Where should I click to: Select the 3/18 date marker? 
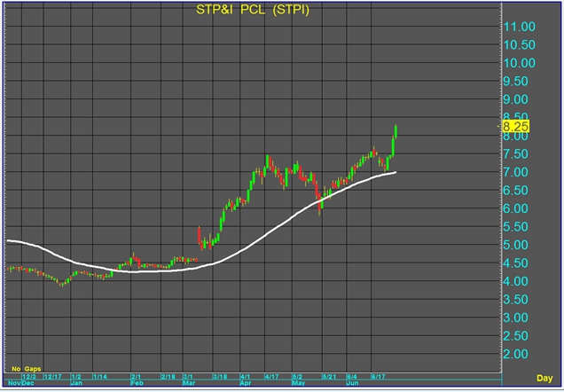pos(220,377)
